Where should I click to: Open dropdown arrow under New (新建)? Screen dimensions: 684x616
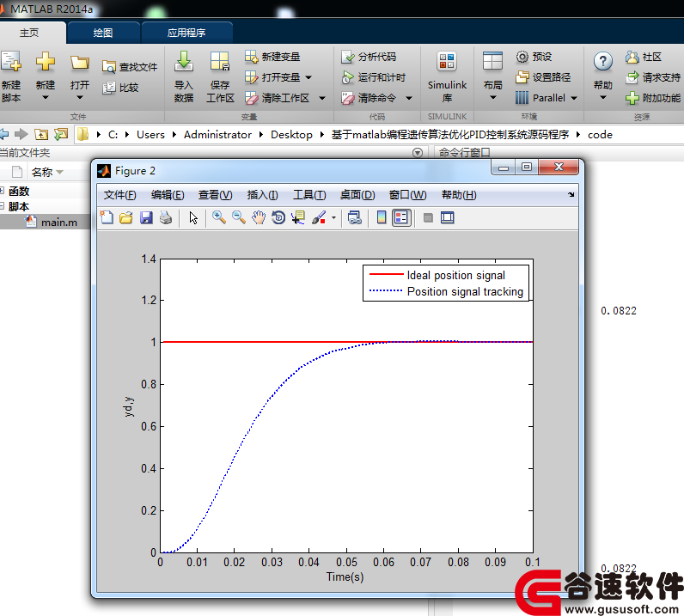pyautogui.click(x=46, y=98)
